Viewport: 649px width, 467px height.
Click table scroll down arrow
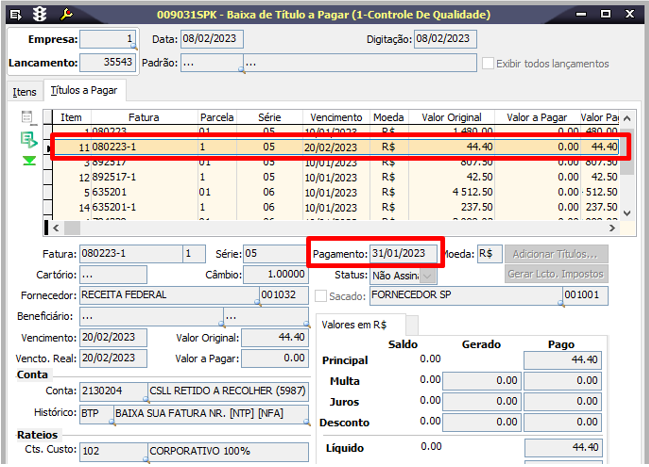(x=627, y=214)
